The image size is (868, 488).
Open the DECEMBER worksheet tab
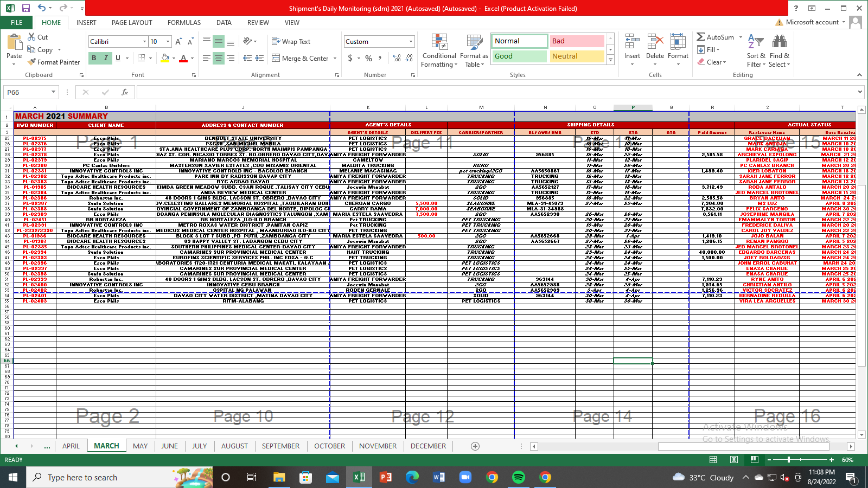coord(428,446)
